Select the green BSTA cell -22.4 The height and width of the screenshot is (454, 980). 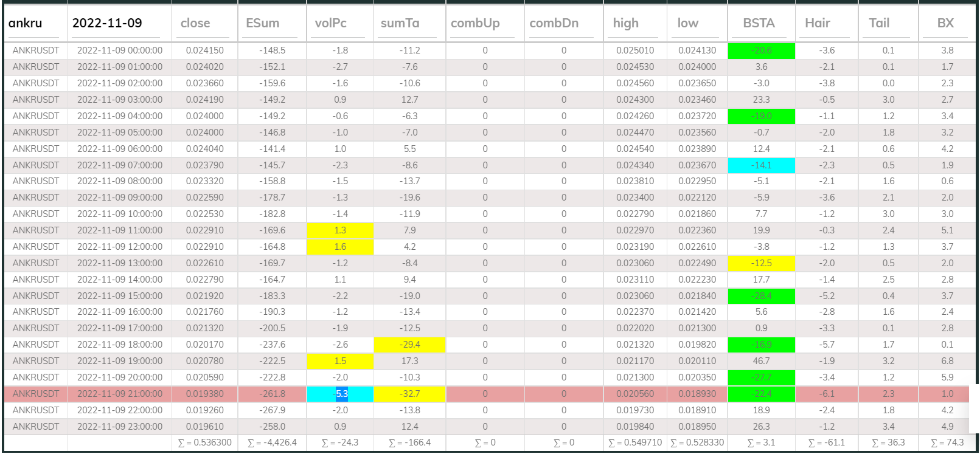pos(761,394)
